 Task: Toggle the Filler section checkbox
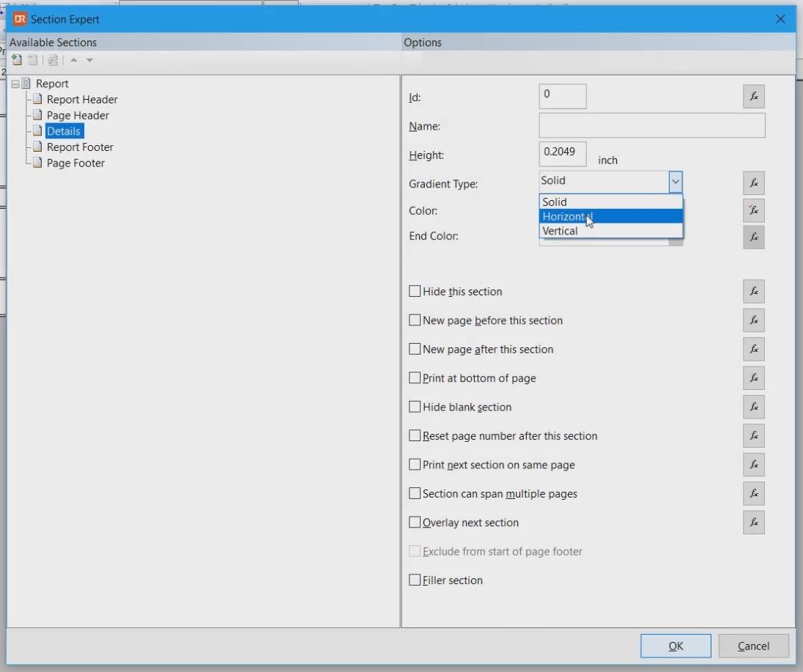tap(415, 580)
